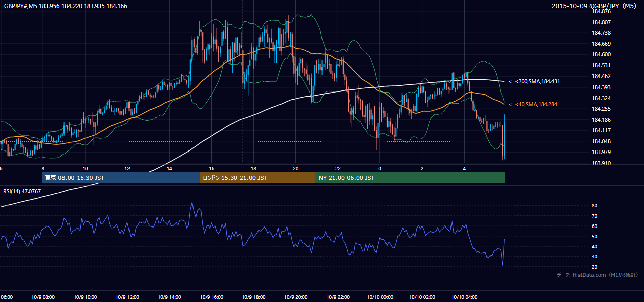
Task: Click RSI scale value 30
Action: tap(594, 256)
